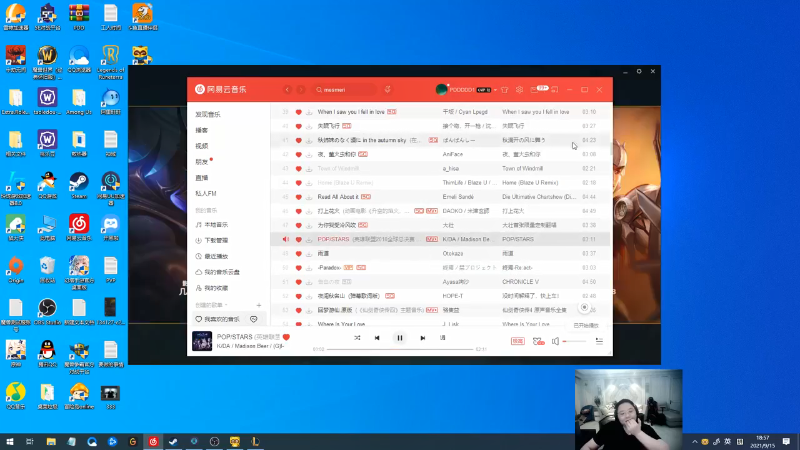
Task: Open 私人FM in the sidebar
Action: (x=206, y=194)
